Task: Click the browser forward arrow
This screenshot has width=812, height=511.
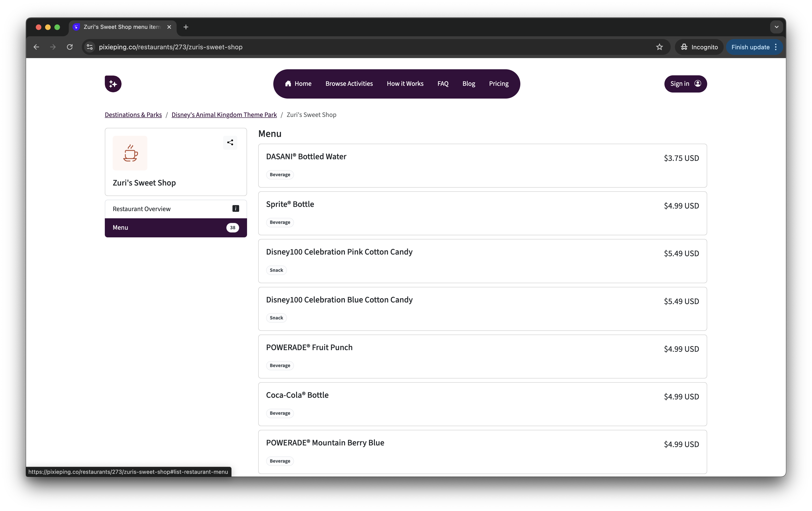Action: 53,47
